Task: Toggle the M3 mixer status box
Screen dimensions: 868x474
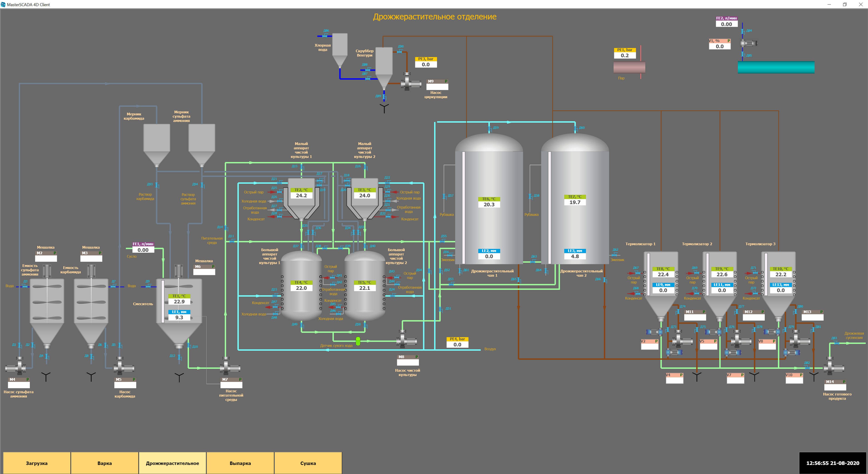Action: pyautogui.click(x=91, y=258)
